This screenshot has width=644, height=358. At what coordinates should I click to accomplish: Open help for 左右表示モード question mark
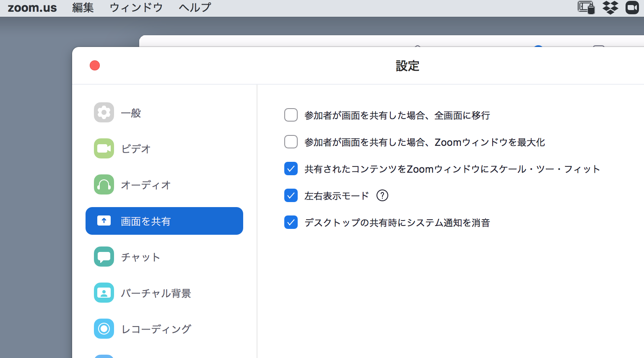coord(382,195)
